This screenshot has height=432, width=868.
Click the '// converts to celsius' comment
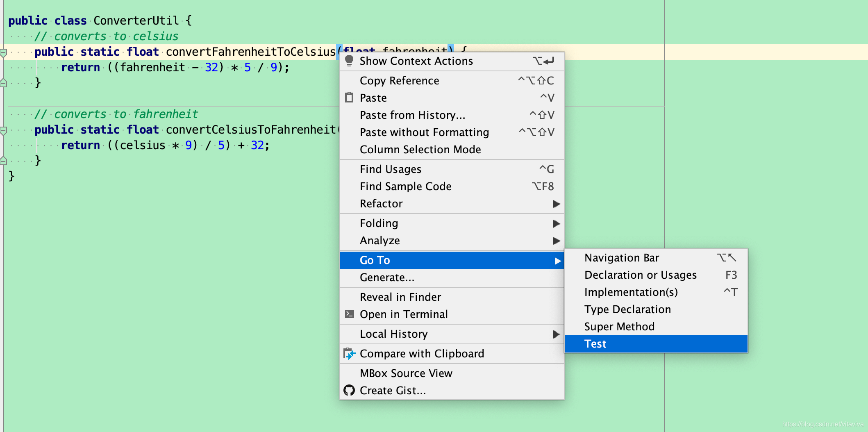point(106,36)
